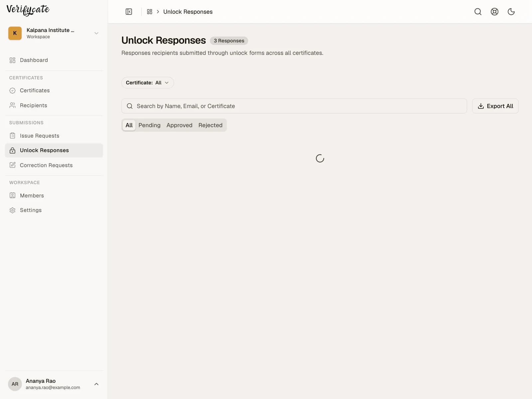Collapse the sidebar panel icon
The image size is (532, 399).
click(129, 12)
